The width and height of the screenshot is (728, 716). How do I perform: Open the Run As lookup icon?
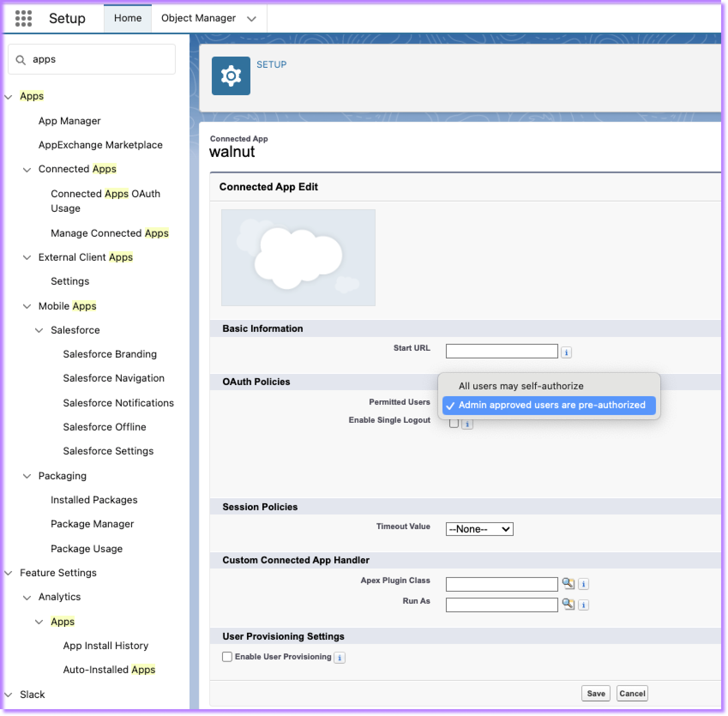click(x=568, y=604)
